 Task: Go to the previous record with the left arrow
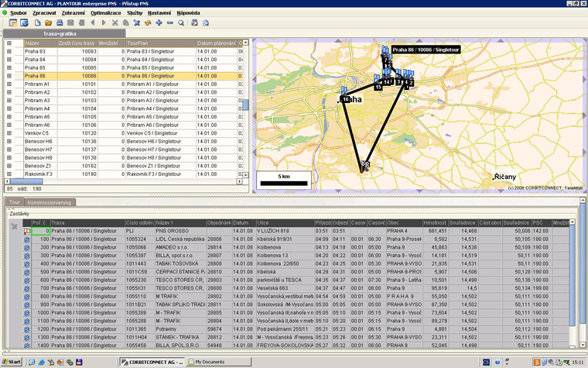[x=93, y=23]
